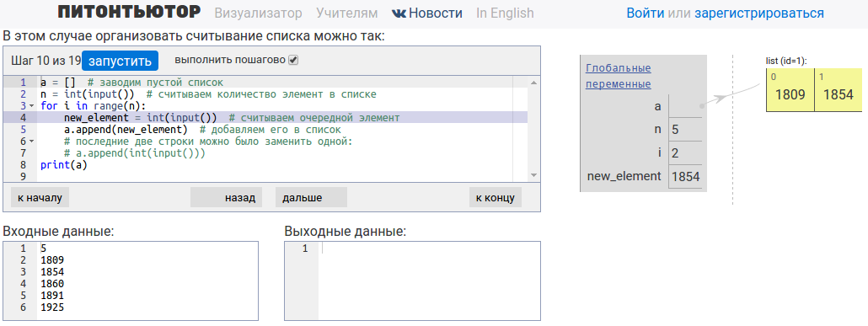Click the к началу button
Image resolution: width=868 pixels, height=326 pixels.
40,198
